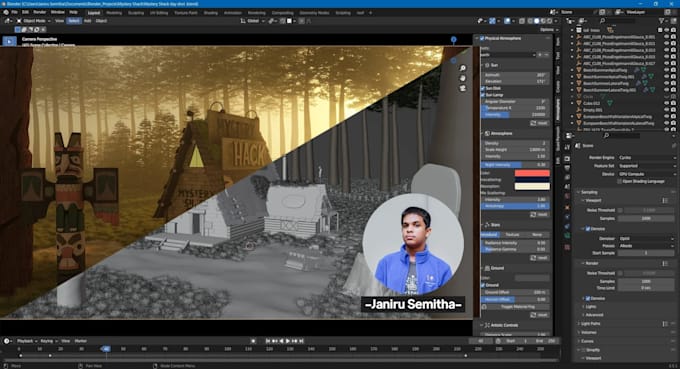680x369 pixels.
Task: Click the timeline editor type clock icon
Action: click(x=7, y=341)
